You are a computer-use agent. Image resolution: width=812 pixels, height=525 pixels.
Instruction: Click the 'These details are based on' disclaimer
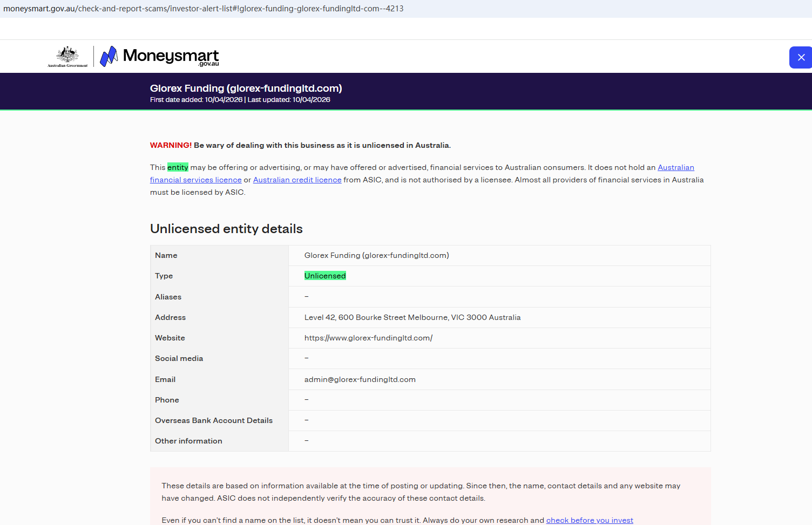[x=421, y=492]
